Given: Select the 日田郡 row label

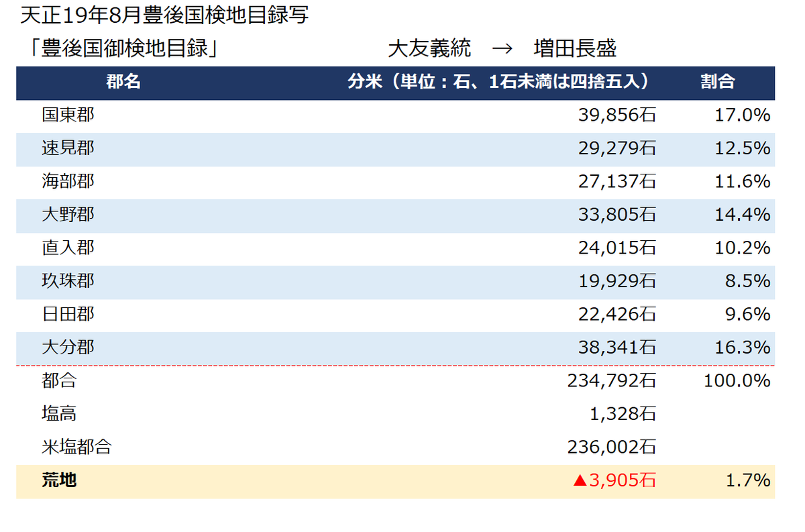Looking at the screenshot, I should (x=68, y=314).
